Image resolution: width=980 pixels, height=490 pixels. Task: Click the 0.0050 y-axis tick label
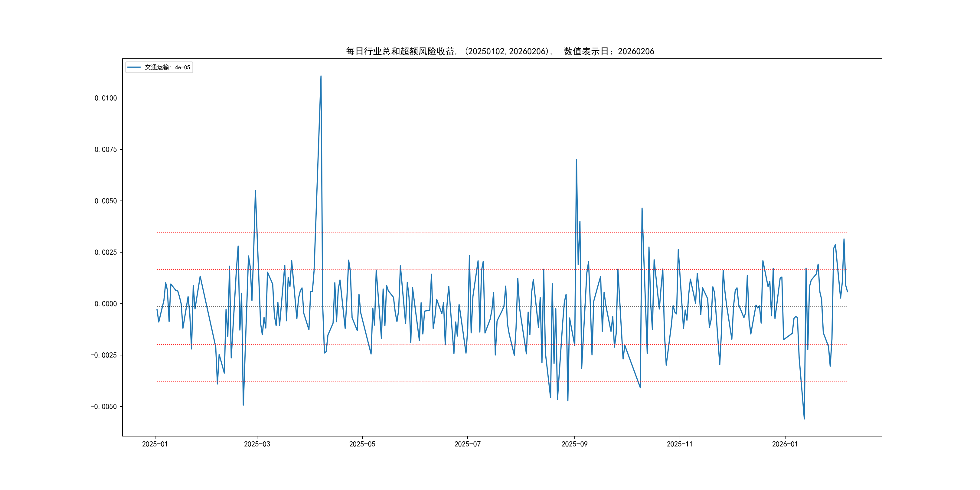106,201
